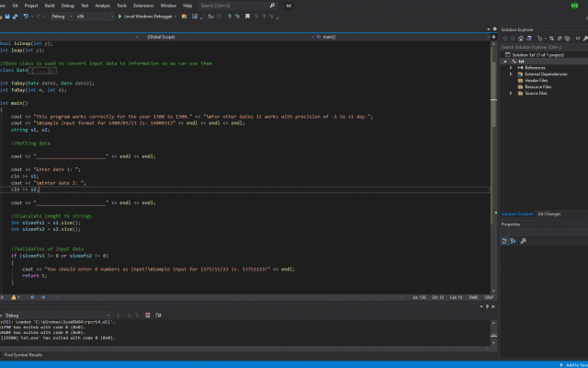Navigate backward with blue left arrow

(x=33, y=297)
